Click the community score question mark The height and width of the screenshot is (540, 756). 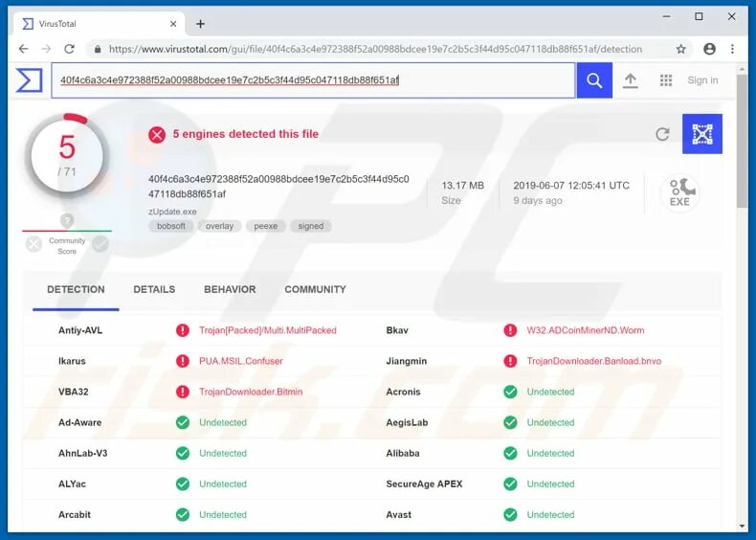click(67, 220)
